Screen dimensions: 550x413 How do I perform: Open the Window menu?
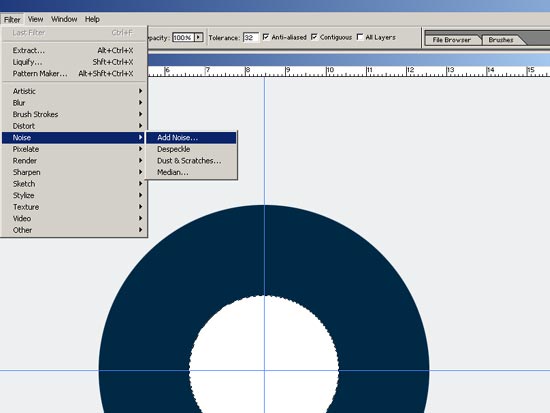point(64,19)
